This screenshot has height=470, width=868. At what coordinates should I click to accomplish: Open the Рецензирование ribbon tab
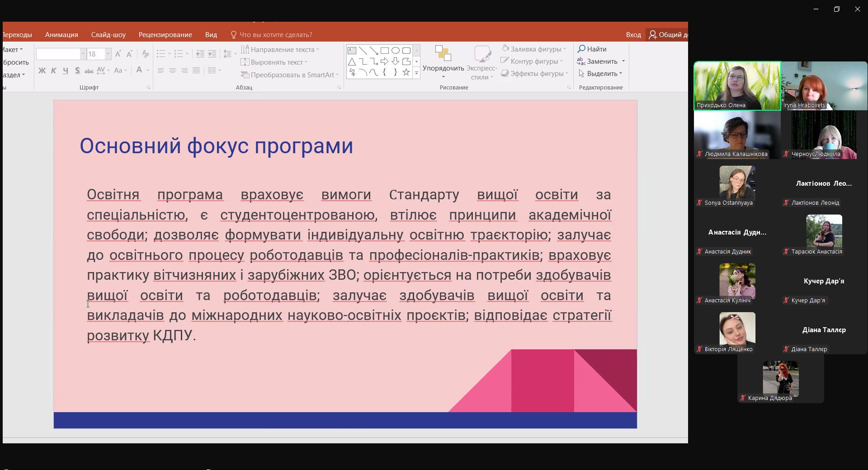pyautogui.click(x=165, y=35)
